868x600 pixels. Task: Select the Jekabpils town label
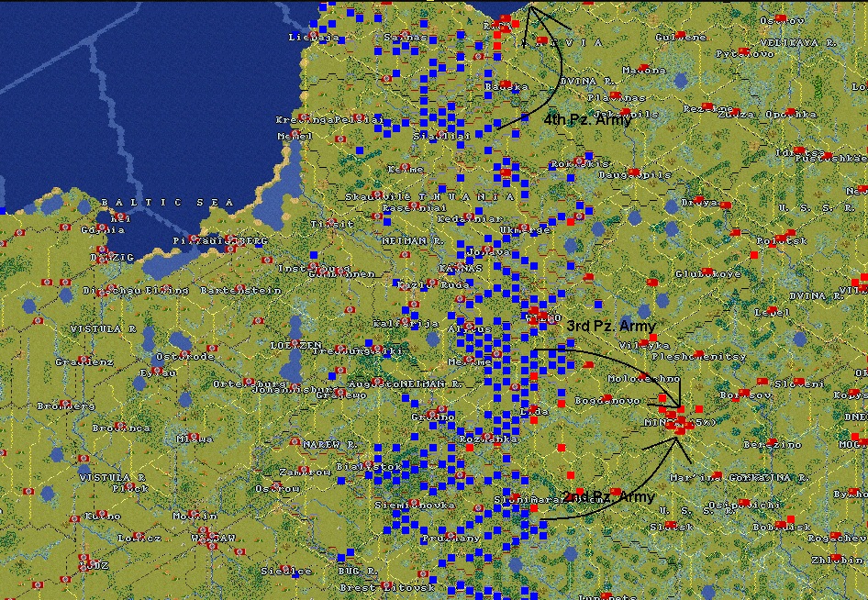(626, 115)
